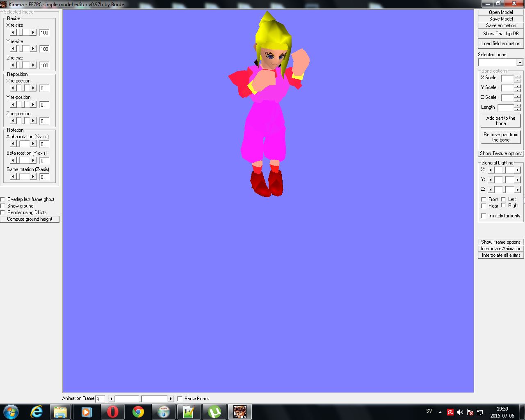The width and height of the screenshot is (525, 420).
Task: Open the network connection tray icon
Action: 480,412
